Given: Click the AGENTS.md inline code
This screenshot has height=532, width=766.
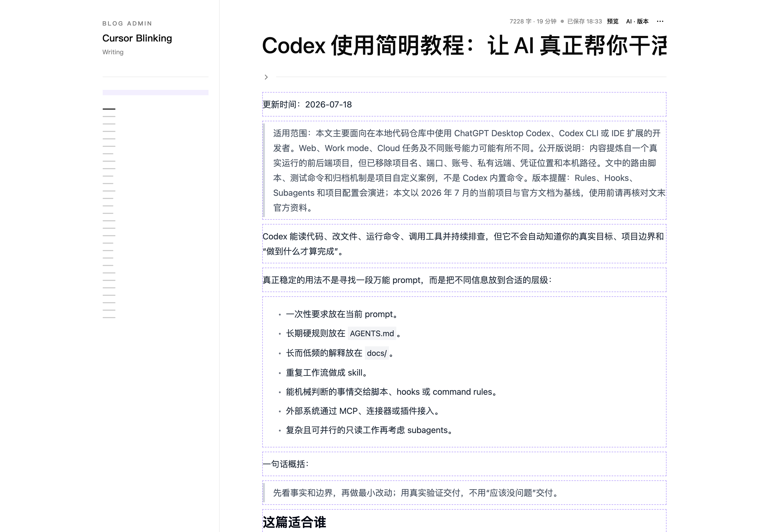Looking at the screenshot, I should 372,333.
